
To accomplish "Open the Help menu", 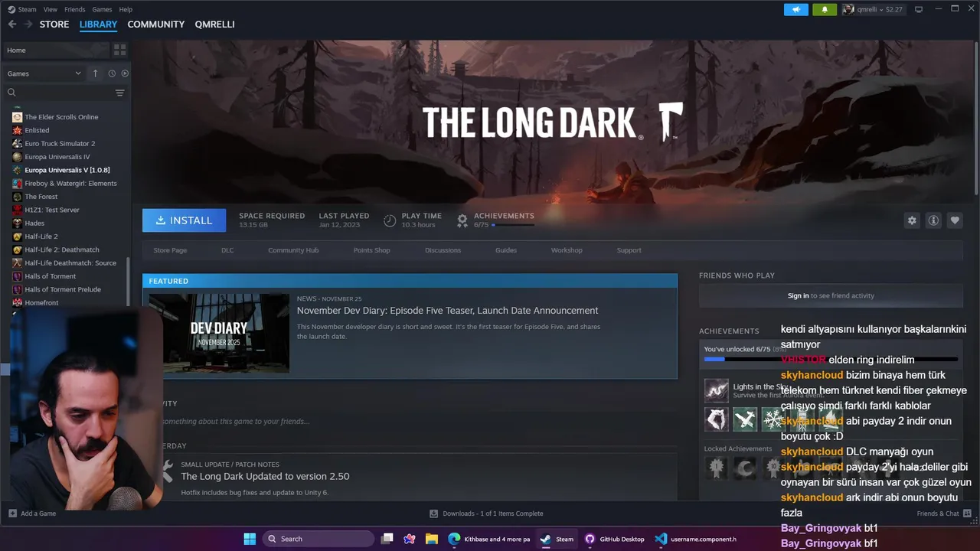I will [x=126, y=9].
